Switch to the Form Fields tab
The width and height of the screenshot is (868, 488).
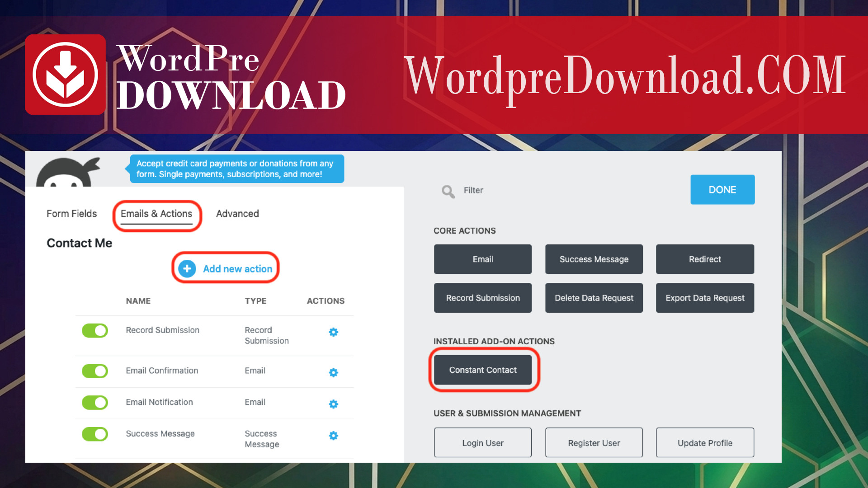(x=71, y=214)
